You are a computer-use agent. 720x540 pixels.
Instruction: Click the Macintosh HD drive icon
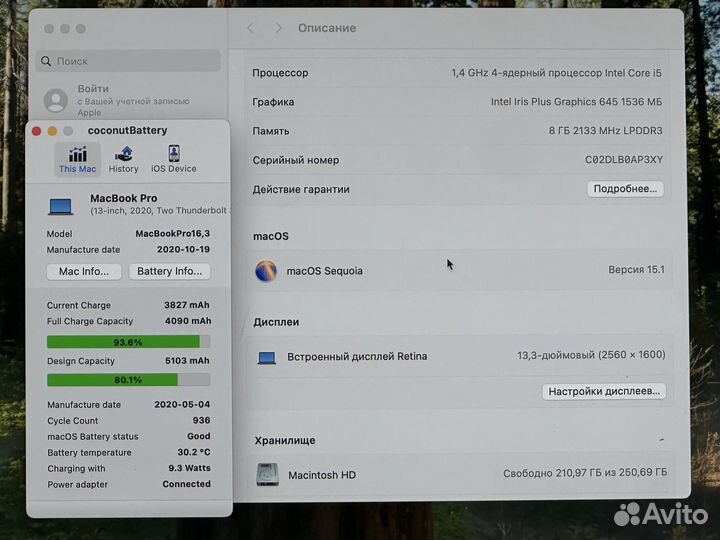(x=268, y=474)
